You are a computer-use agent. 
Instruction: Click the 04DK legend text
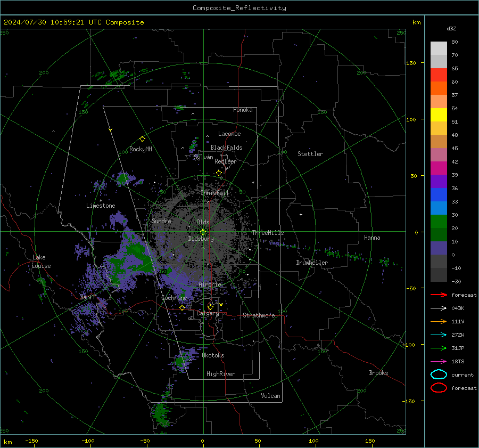point(458,308)
